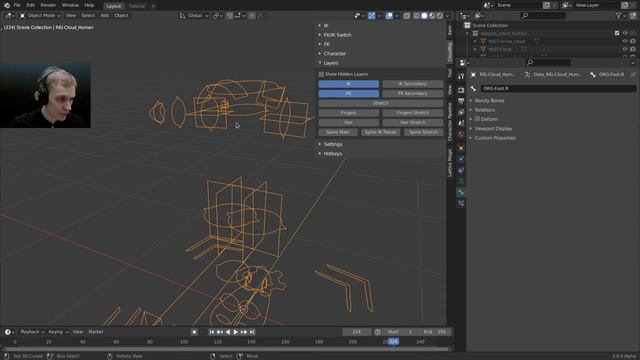Open the Scene properties tab icon
Viewport: 640px width, 360px height.
click(x=461, y=123)
